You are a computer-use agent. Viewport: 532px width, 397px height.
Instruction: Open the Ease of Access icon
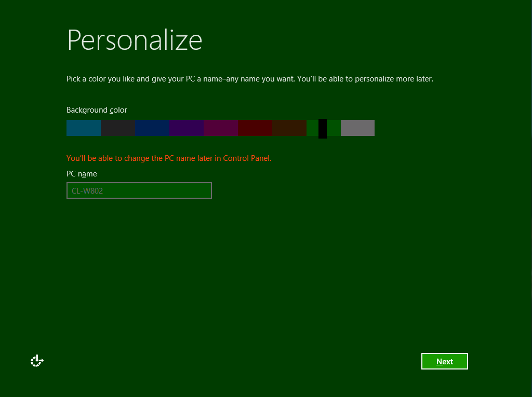pyautogui.click(x=37, y=361)
